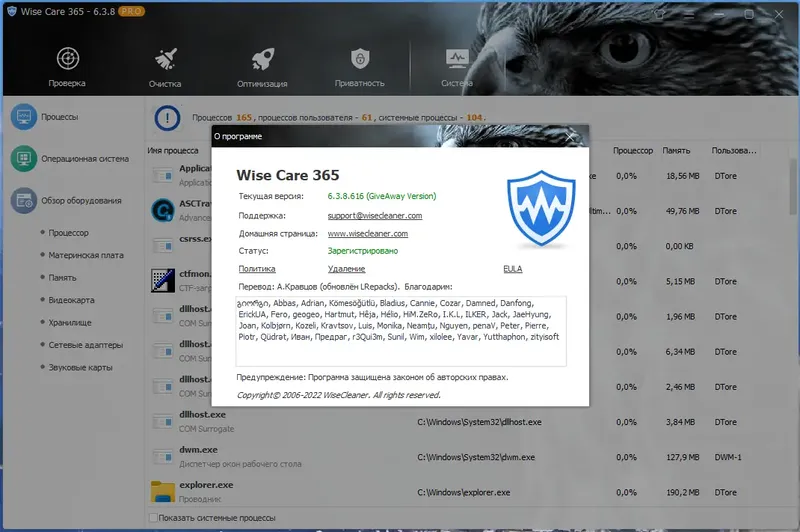800x532 pixels.
Task: Click the dwm.exe process icon
Action: [x=163, y=457]
